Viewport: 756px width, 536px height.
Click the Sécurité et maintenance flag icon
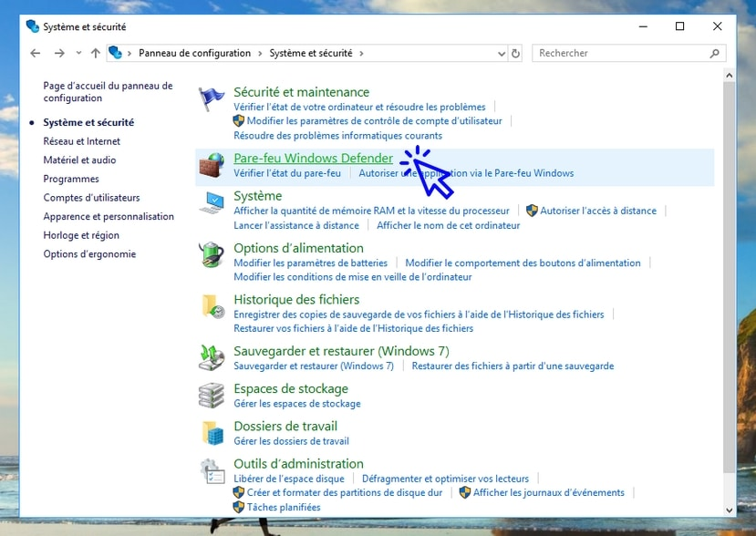point(212,98)
